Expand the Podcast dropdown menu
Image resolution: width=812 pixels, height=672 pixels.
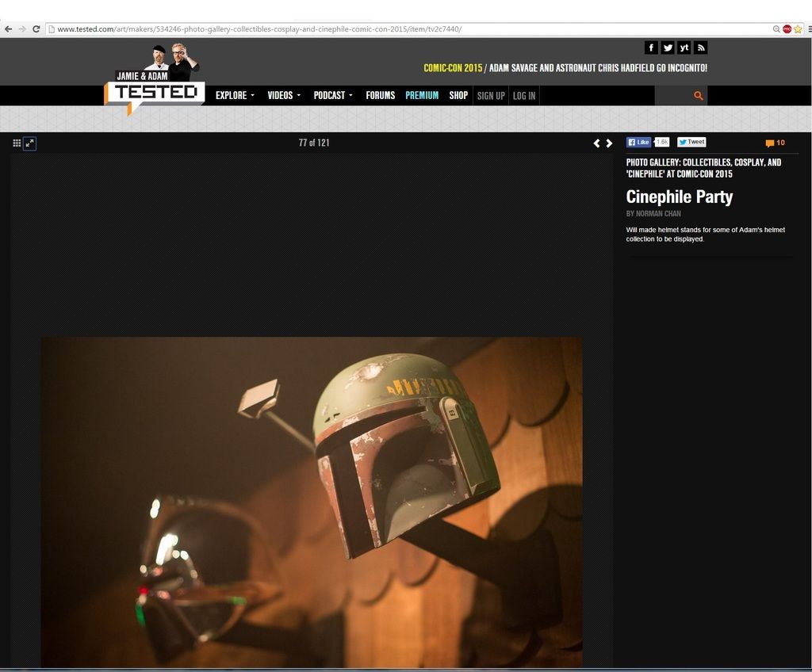(333, 95)
